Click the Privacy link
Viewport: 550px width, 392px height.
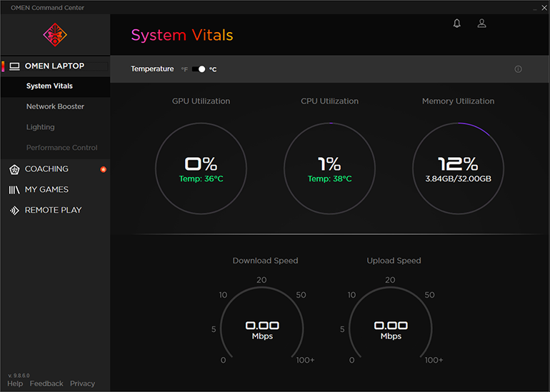coord(82,383)
